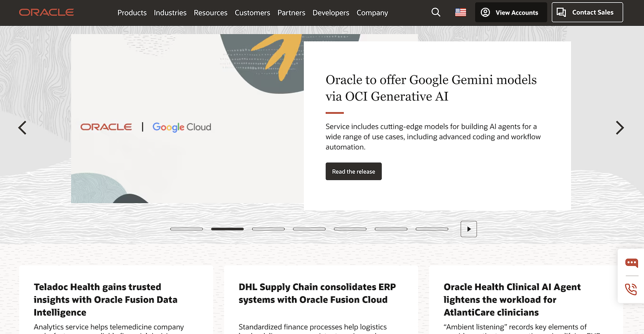
Task: Click the Oracle Google Cloud banner image
Action: (x=188, y=119)
